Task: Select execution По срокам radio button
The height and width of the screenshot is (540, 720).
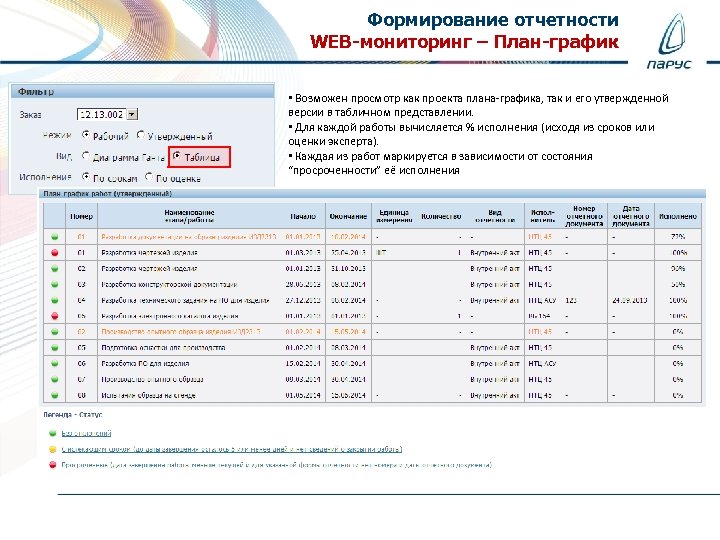Action: (x=86, y=176)
